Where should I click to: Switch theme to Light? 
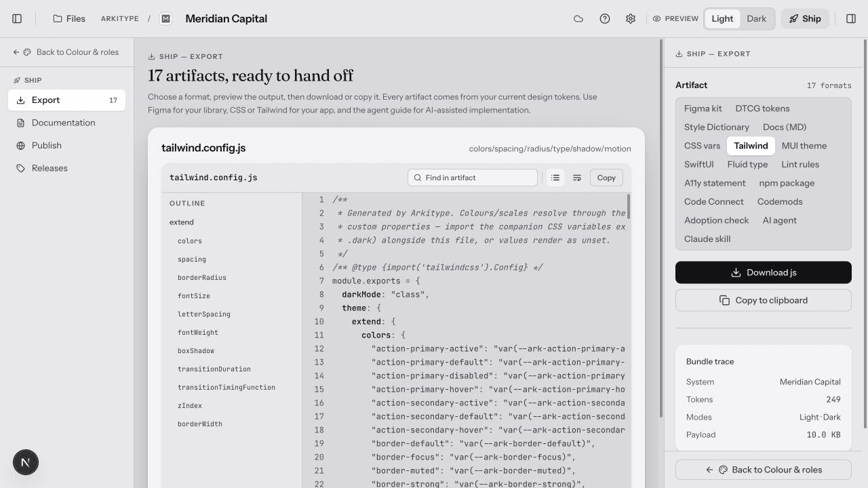[722, 19]
